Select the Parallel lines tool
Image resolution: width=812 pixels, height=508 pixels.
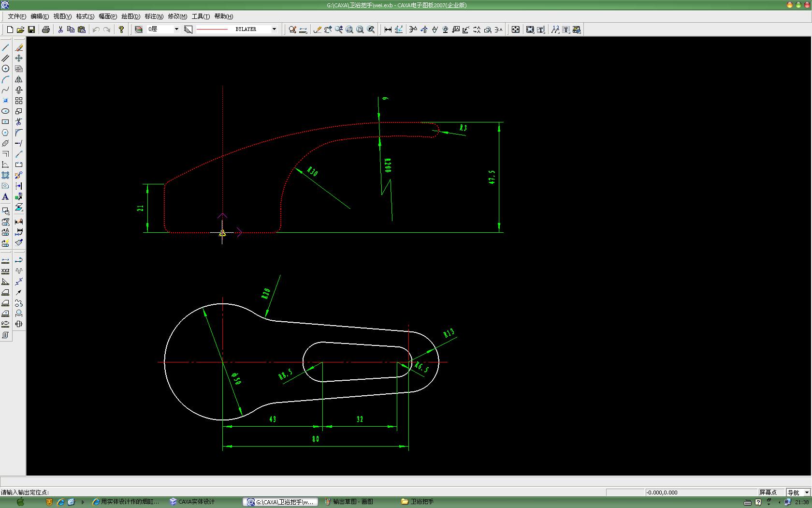(x=5, y=58)
